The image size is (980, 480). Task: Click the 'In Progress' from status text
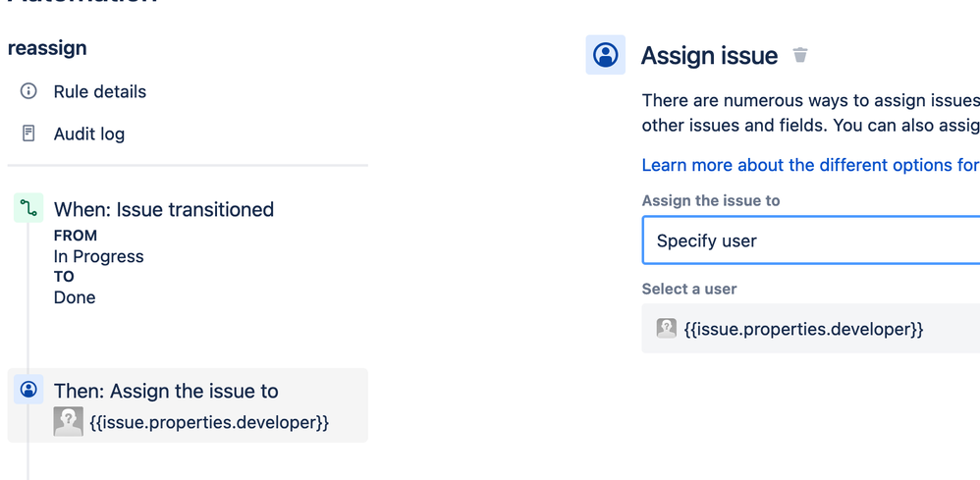pos(99,257)
